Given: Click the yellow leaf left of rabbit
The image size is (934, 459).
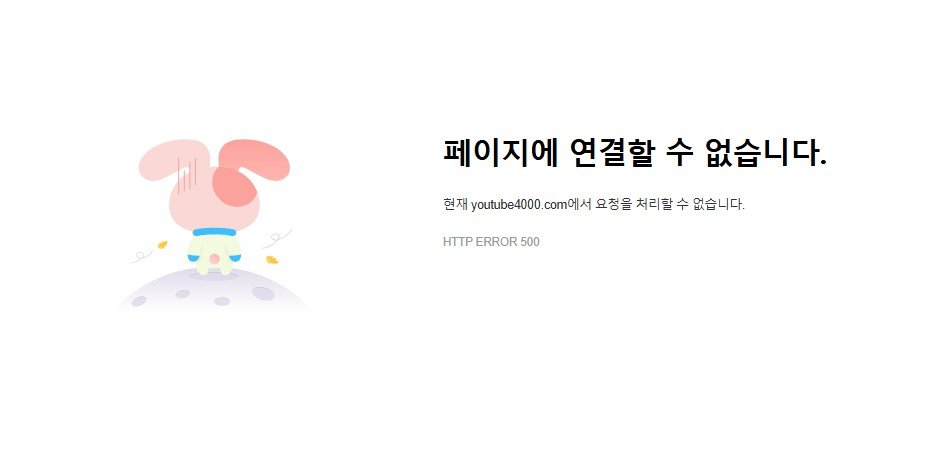Looking at the screenshot, I should pyautogui.click(x=162, y=244).
